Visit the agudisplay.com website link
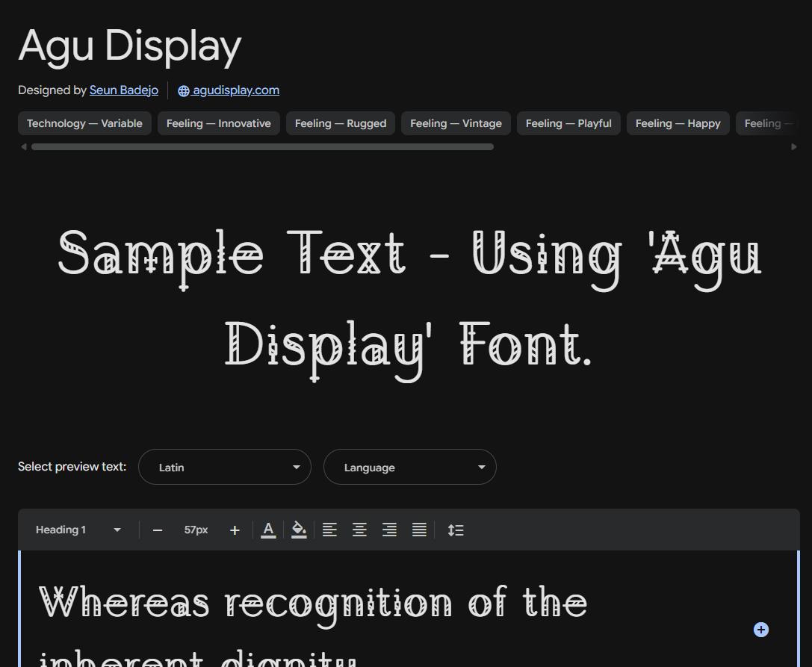 (x=229, y=90)
